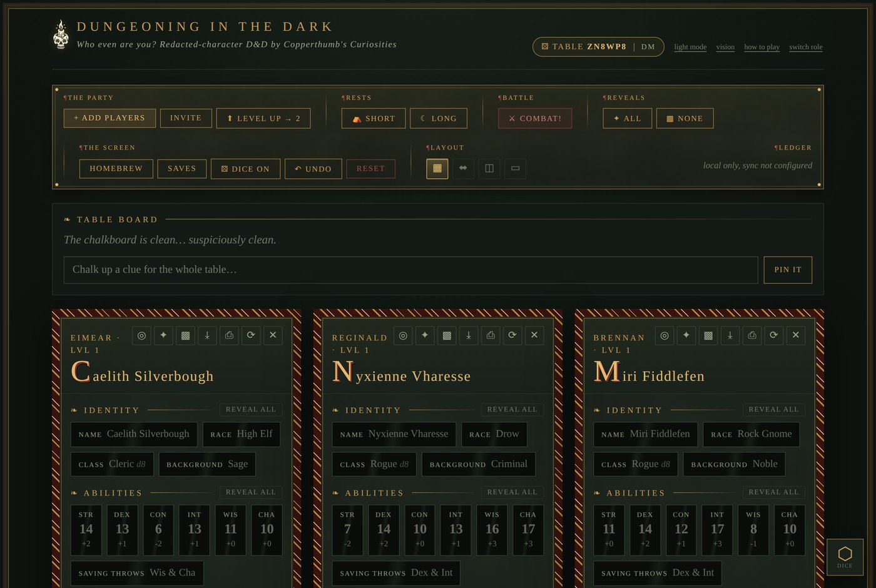Click the down-arrow icon on Nyxienne Vharesse's card
876x588 pixels.
[469, 335]
